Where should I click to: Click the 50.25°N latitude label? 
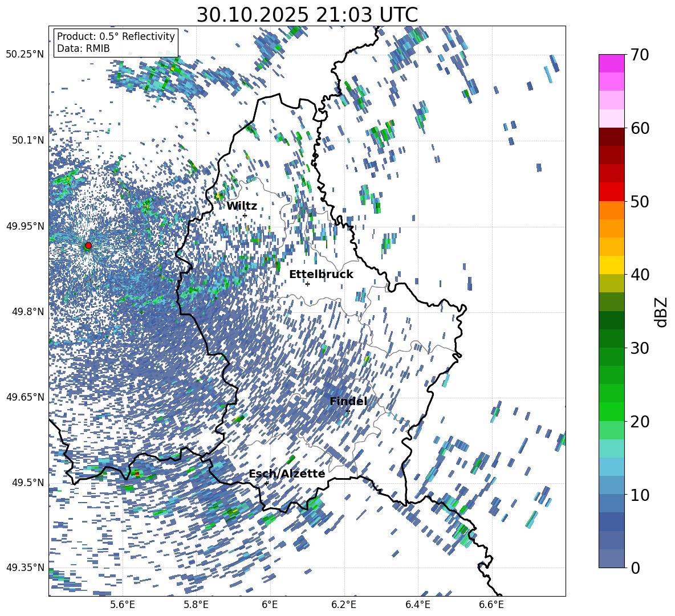[x=25, y=55]
